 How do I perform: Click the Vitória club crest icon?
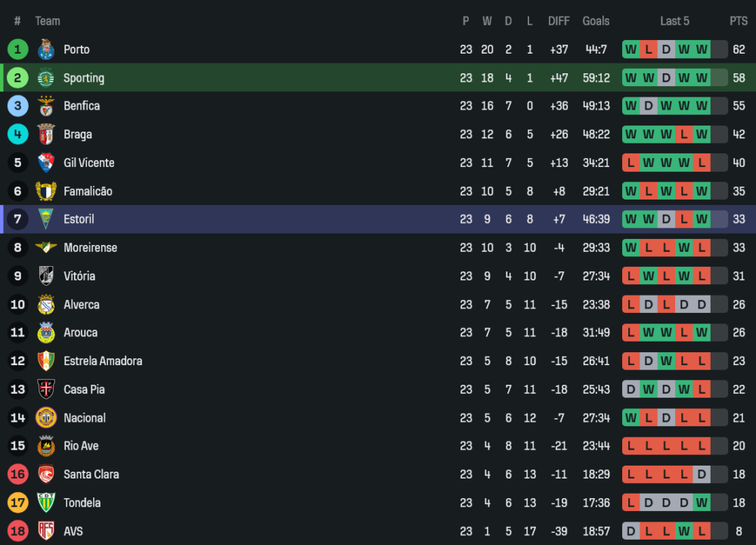(x=46, y=276)
